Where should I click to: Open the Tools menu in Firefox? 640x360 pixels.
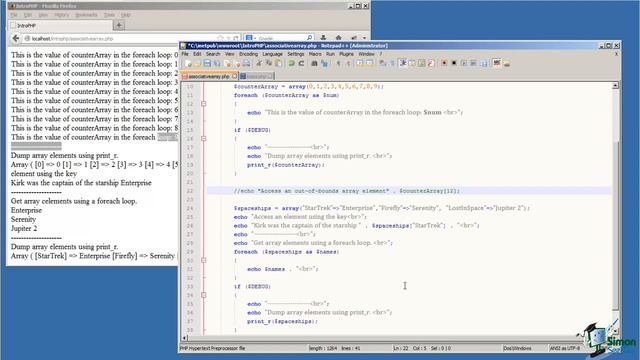[x=109, y=15]
